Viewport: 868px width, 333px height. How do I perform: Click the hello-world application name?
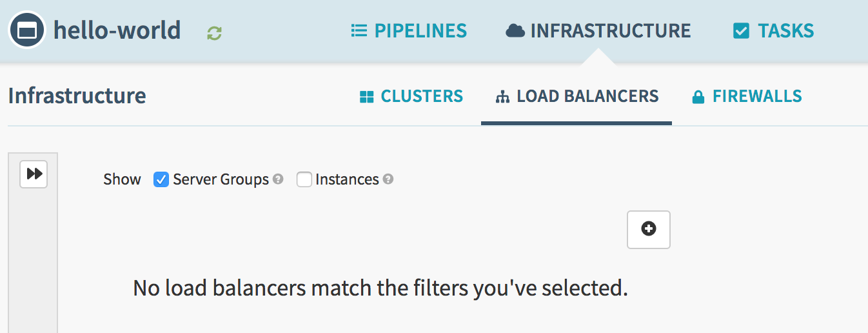(x=117, y=30)
